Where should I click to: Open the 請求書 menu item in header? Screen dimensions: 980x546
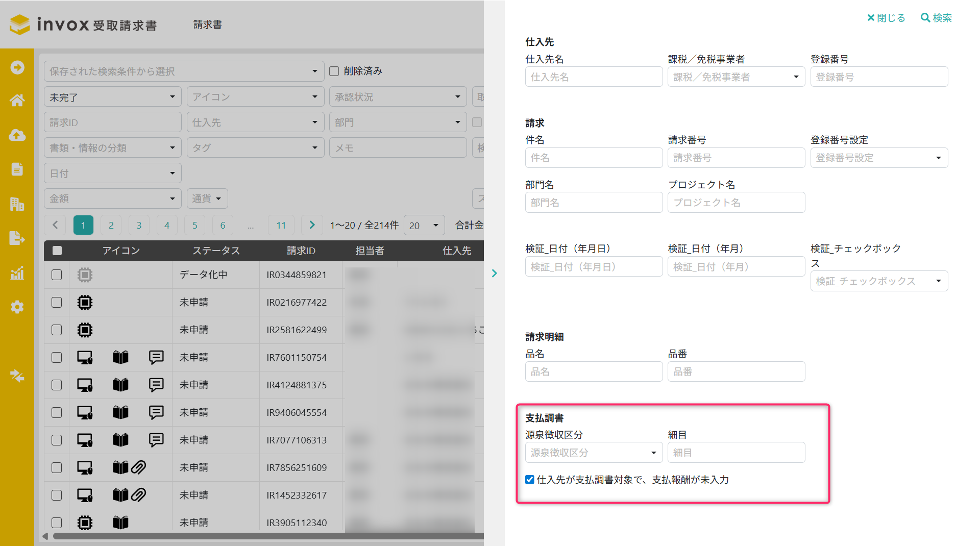click(x=207, y=24)
